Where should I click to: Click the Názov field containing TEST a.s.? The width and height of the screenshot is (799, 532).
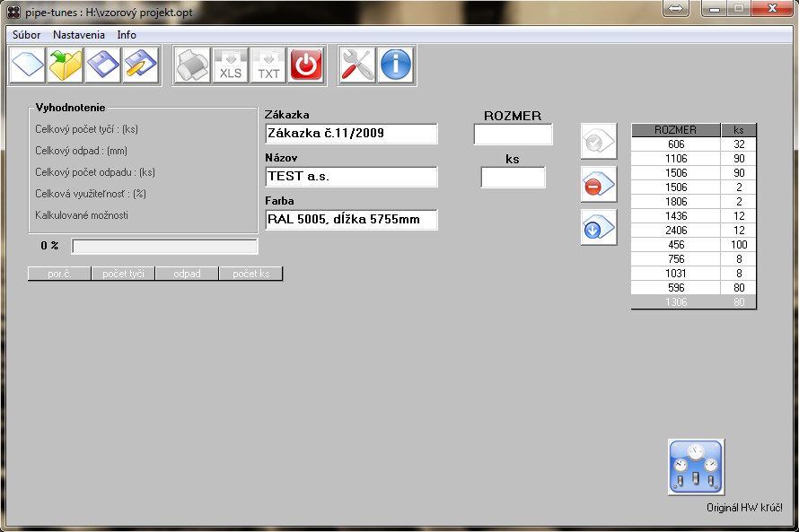tap(351, 177)
